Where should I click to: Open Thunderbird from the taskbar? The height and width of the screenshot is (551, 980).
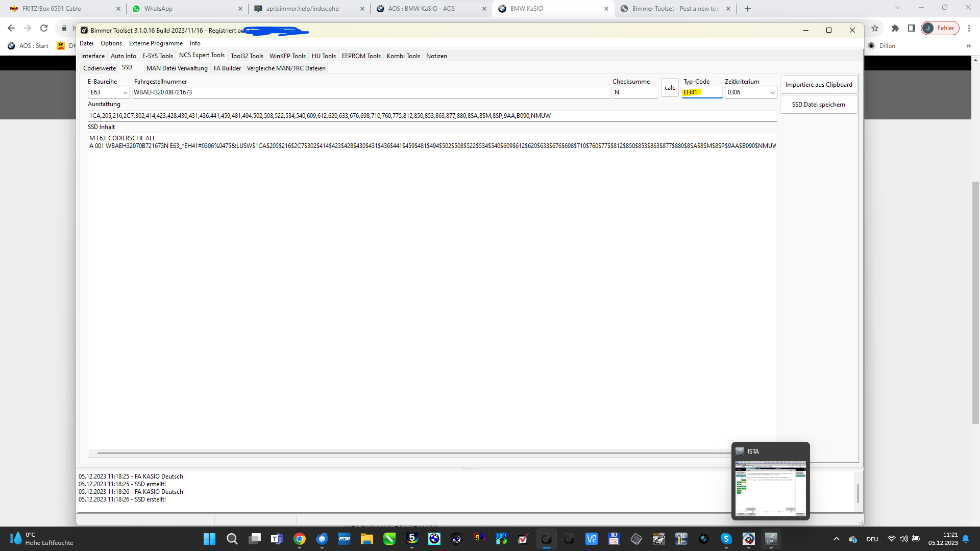[x=322, y=539]
